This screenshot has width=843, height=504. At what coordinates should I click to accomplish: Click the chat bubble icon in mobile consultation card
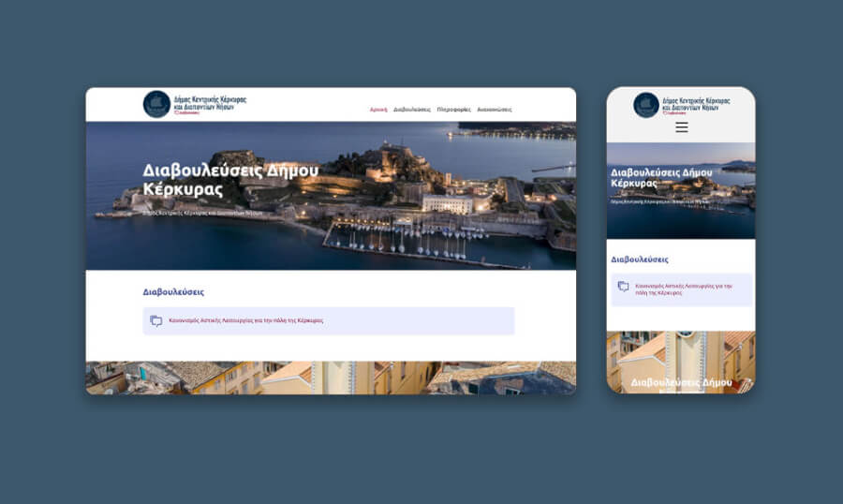click(x=624, y=288)
